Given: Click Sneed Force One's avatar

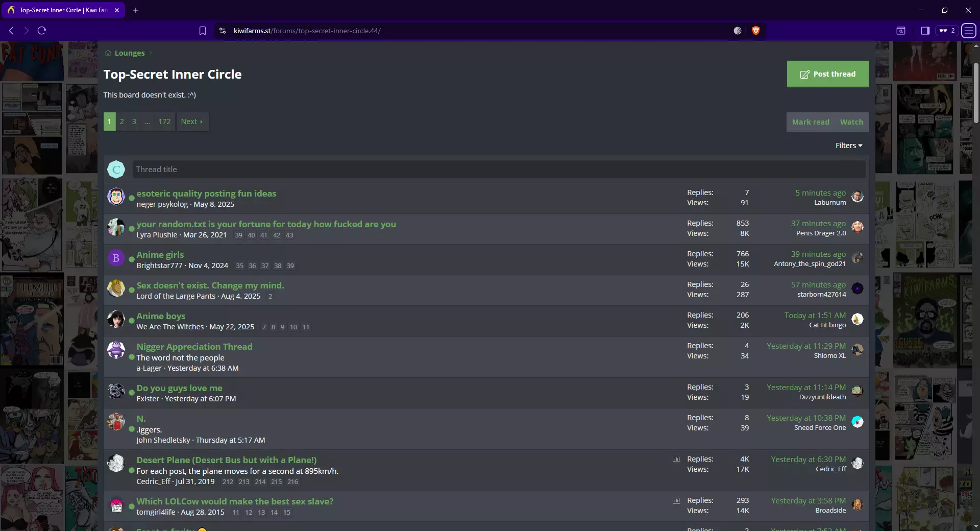Looking at the screenshot, I should point(857,422).
